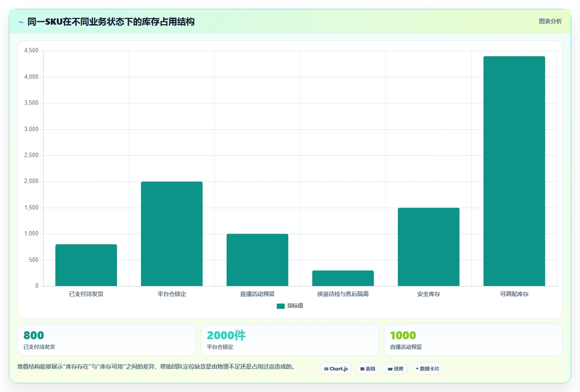The width and height of the screenshot is (580, 392).
Task: Click the 安全库存 x-axis label
Action: [x=429, y=294]
